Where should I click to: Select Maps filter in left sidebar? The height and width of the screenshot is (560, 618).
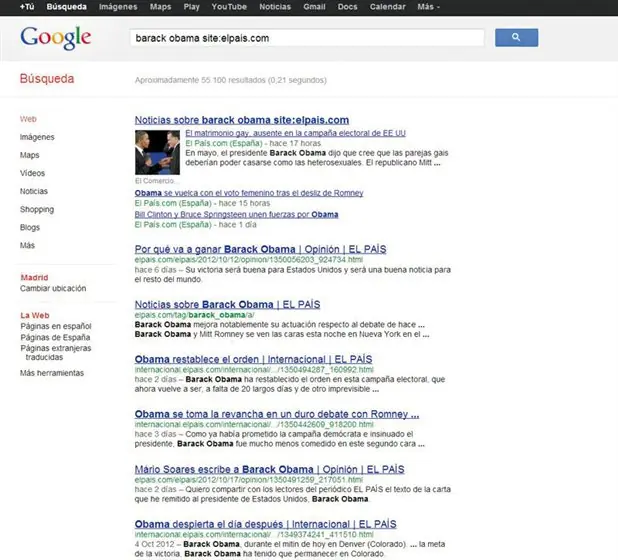(x=30, y=155)
